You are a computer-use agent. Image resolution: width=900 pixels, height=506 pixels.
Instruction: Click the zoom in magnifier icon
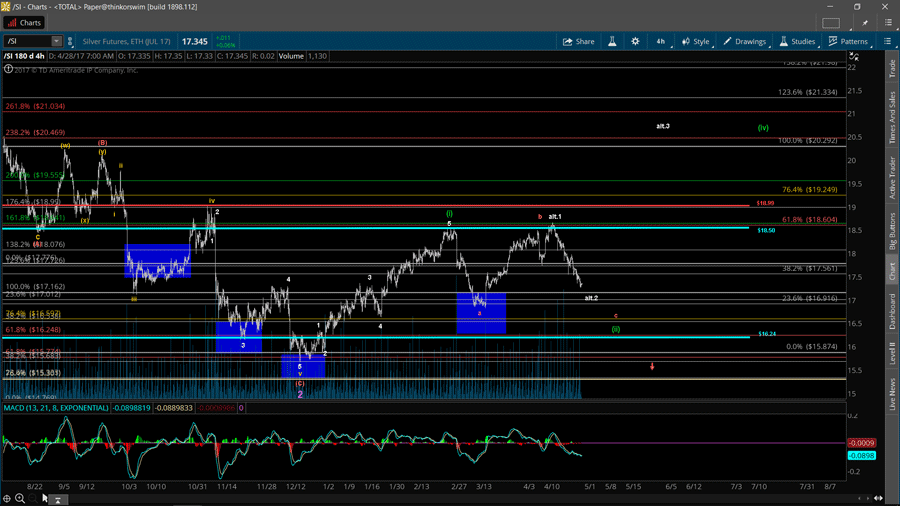[20, 498]
